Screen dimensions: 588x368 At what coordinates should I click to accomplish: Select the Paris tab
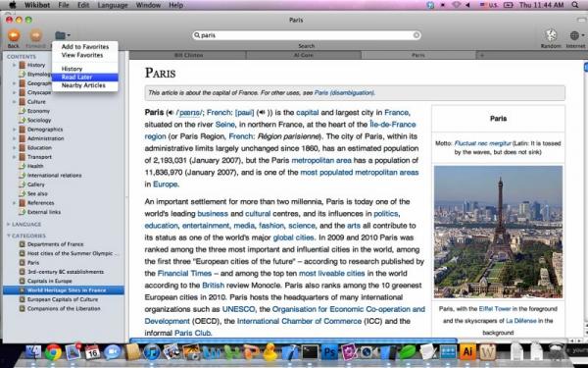(418, 55)
